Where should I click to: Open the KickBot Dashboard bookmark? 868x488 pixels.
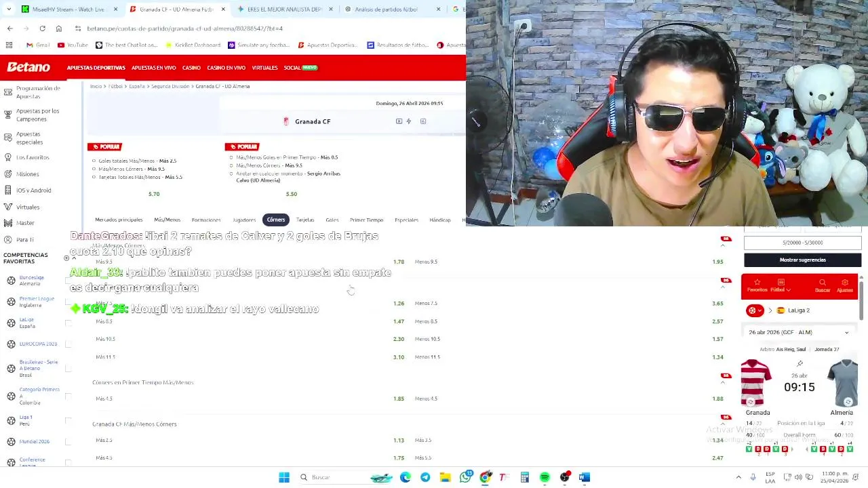pos(193,45)
